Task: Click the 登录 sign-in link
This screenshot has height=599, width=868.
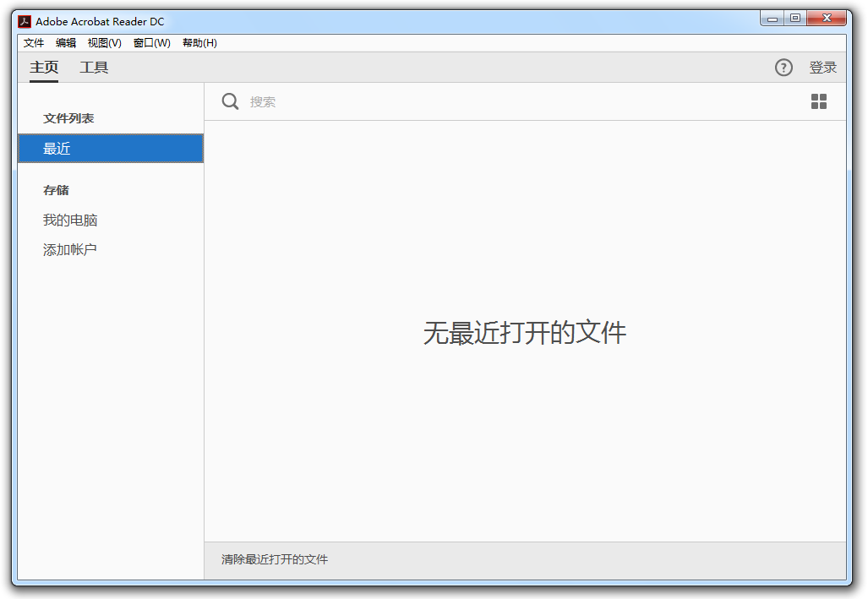Action: tap(822, 68)
